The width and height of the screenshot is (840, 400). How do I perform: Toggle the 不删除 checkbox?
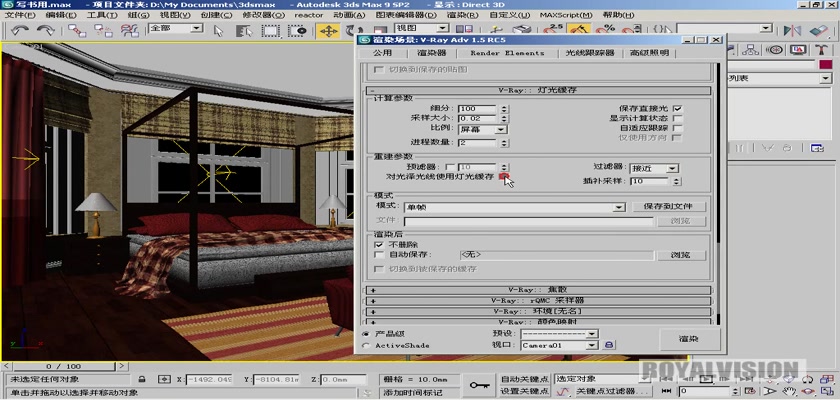coord(379,244)
